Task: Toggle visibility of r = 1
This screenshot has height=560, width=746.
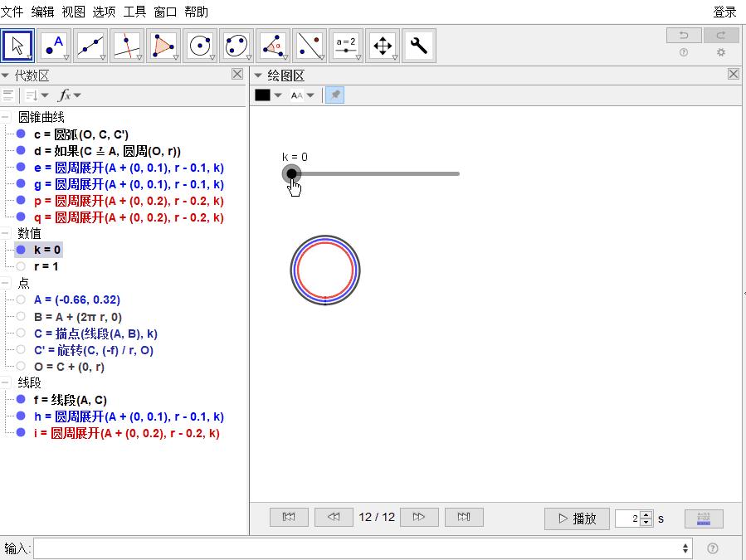Action: point(21,266)
